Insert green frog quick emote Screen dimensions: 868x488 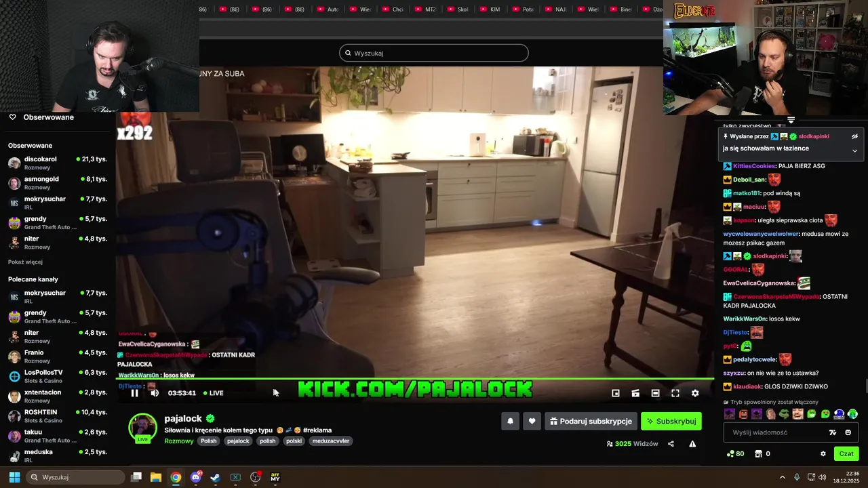784,413
